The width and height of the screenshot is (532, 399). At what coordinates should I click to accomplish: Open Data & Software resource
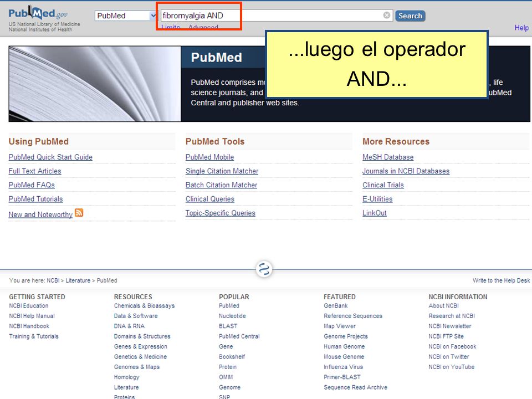click(x=136, y=316)
